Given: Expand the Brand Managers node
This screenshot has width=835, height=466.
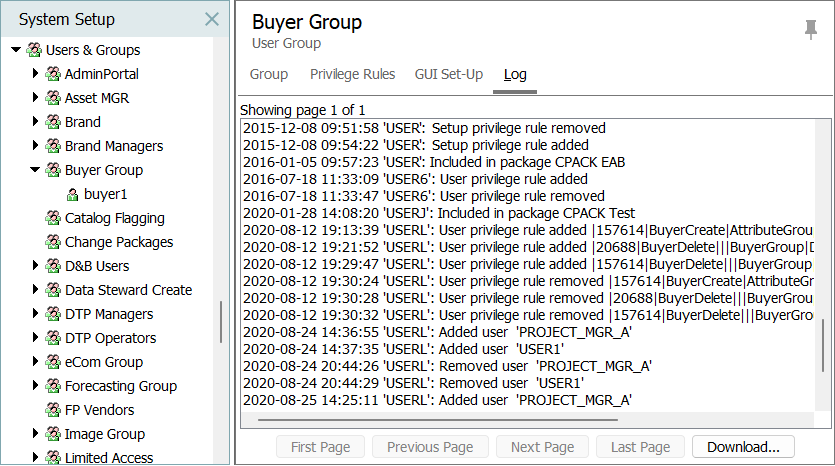Looking at the screenshot, I should click(x=35, y=145).
